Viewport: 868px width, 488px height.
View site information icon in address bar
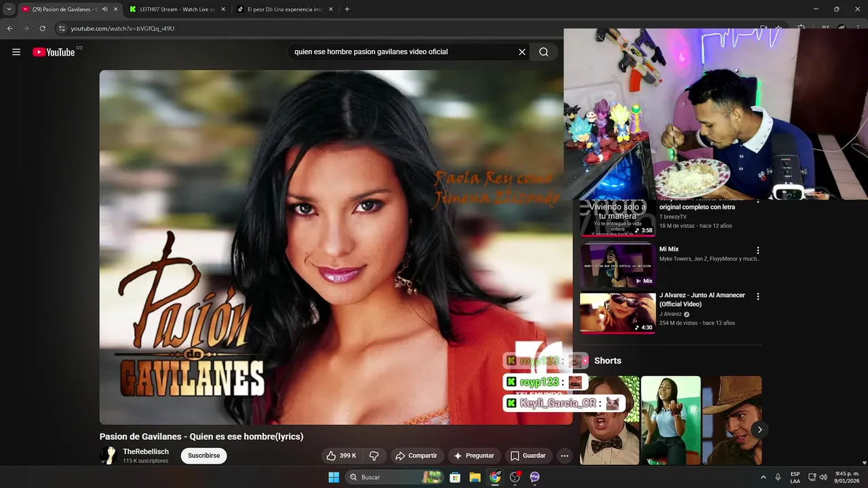(62, 28)
